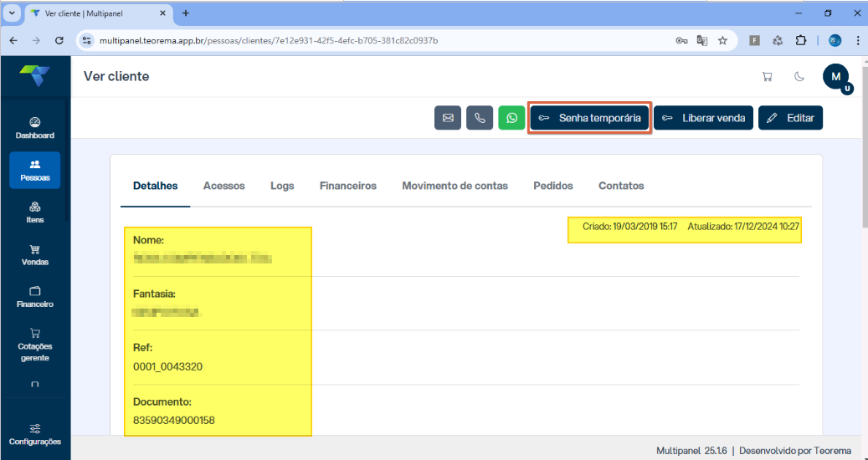Viewport: 868px width, 460px height.
Task: Click the F extension icon
Action: 754,40
